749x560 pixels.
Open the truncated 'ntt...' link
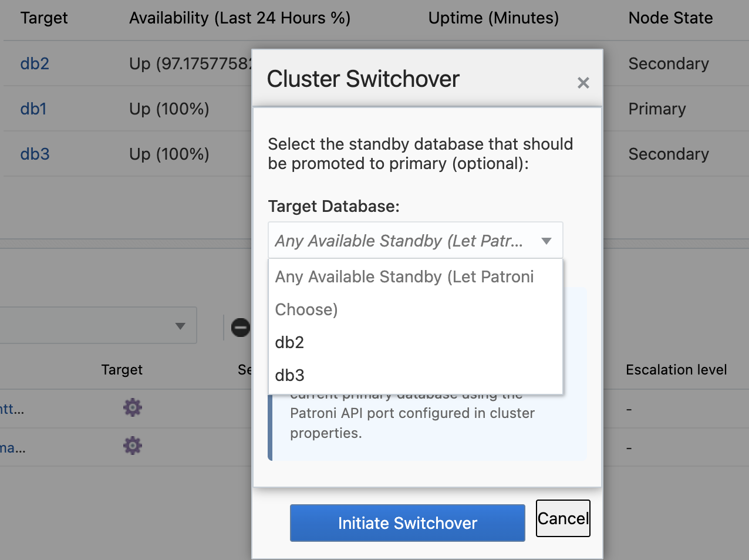(x=12, y=409)
